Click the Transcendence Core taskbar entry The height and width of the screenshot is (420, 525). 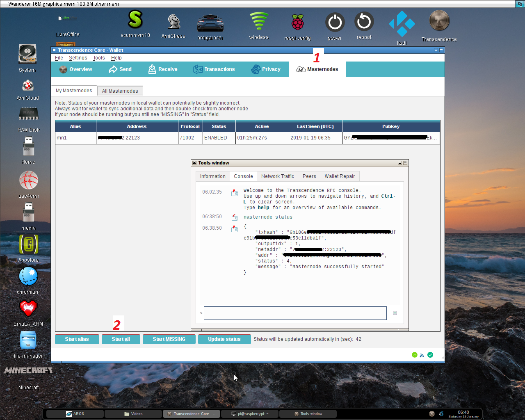tap(192, 414)
